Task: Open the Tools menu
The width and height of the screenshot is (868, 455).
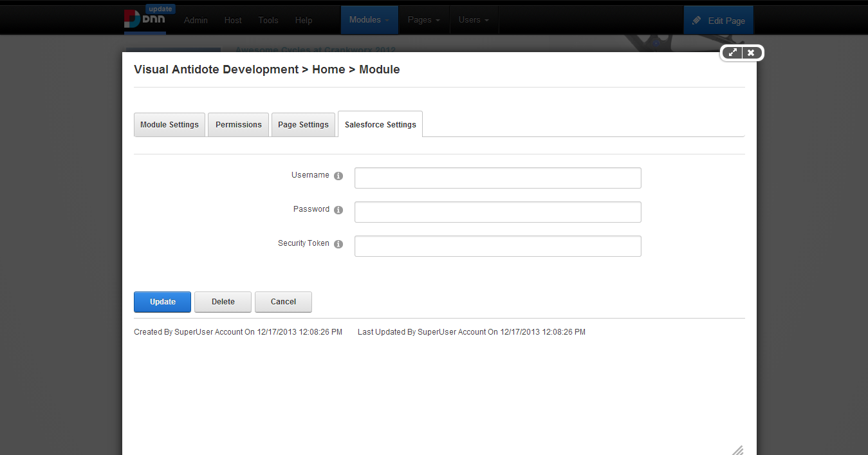Action: pos(268,20)
